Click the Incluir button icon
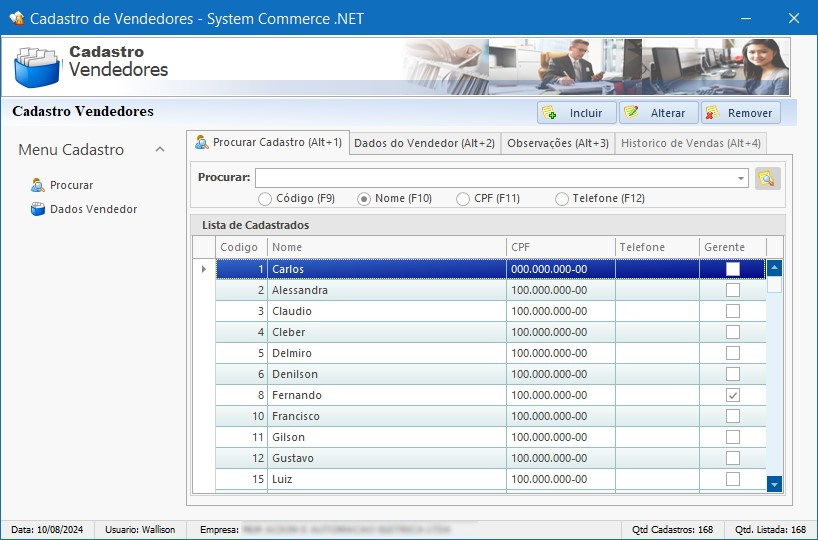 click(x=550, y=113)
